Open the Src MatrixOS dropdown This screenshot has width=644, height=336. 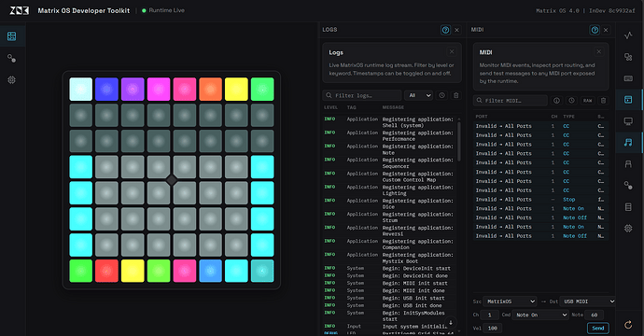point(510,301)
